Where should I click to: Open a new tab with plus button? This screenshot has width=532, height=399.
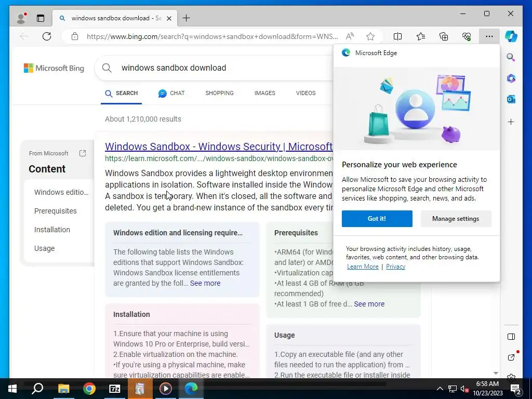pos(187,18)
